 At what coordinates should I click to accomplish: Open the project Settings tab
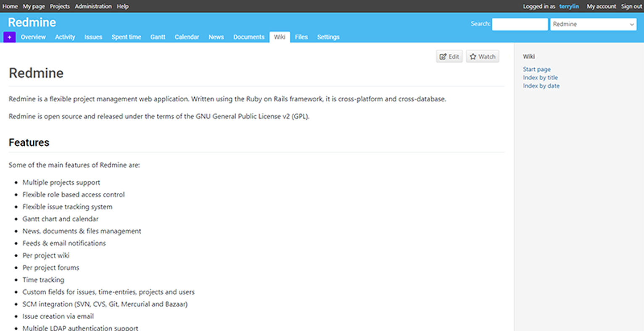point(328,37)
